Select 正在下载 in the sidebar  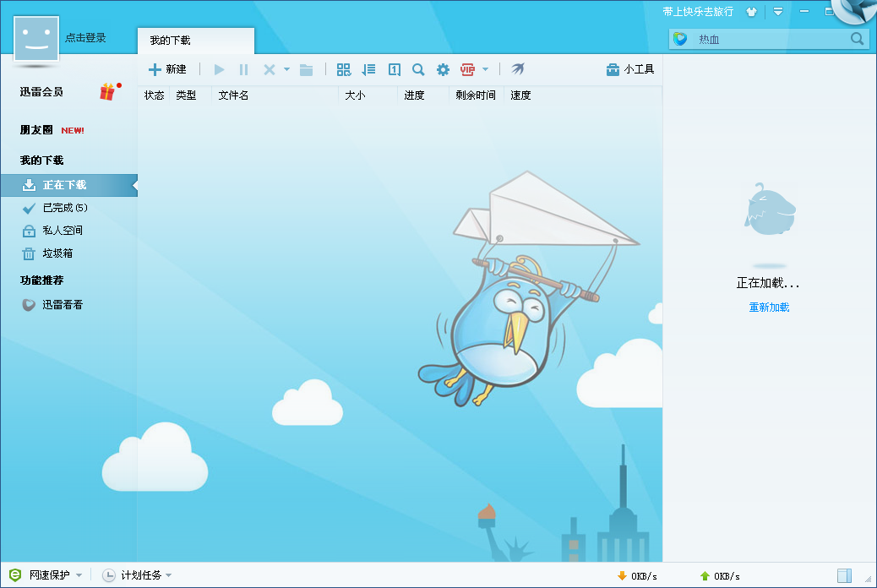tap(68, 185)
